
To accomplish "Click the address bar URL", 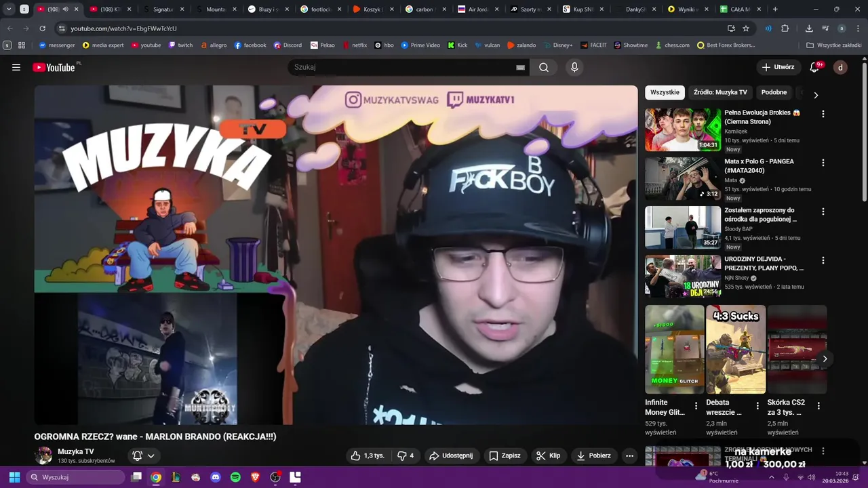I will [x=123, y=28].
